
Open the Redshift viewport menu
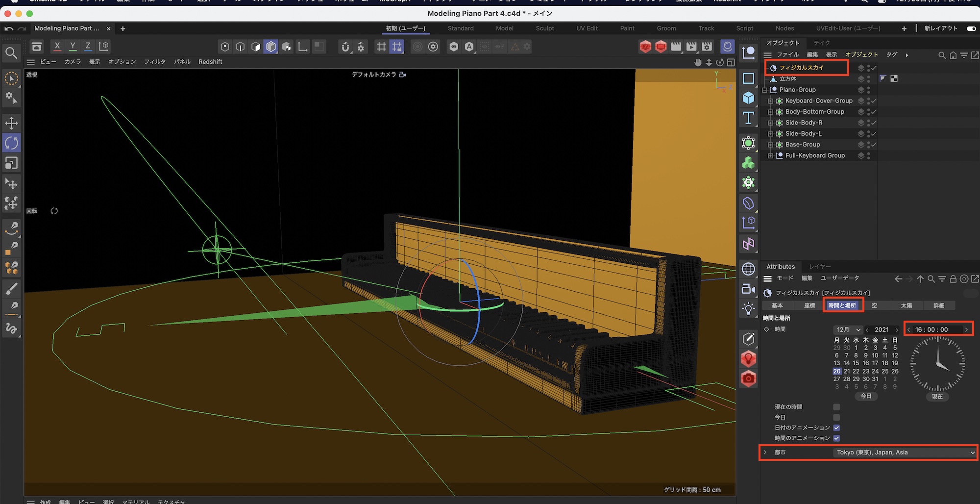210,62
